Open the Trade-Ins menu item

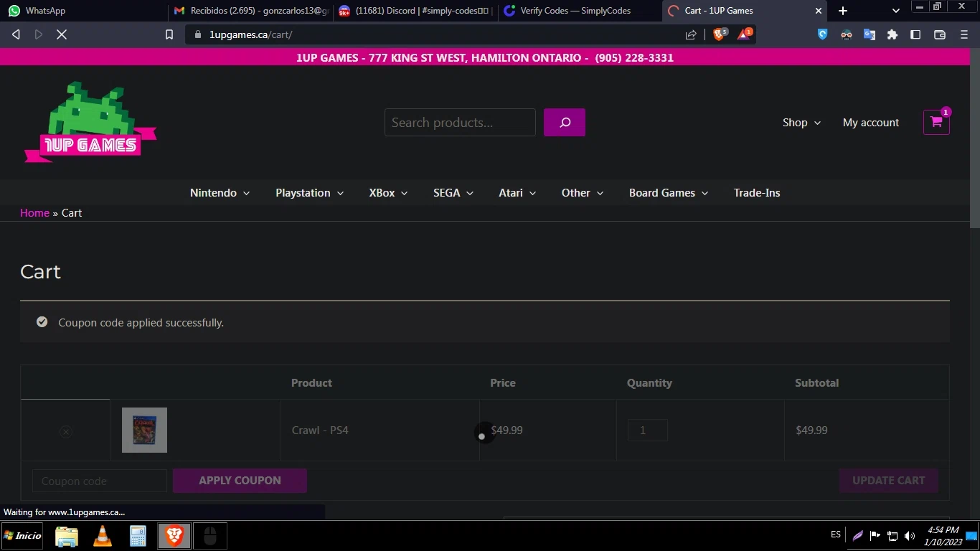point(757,193)
